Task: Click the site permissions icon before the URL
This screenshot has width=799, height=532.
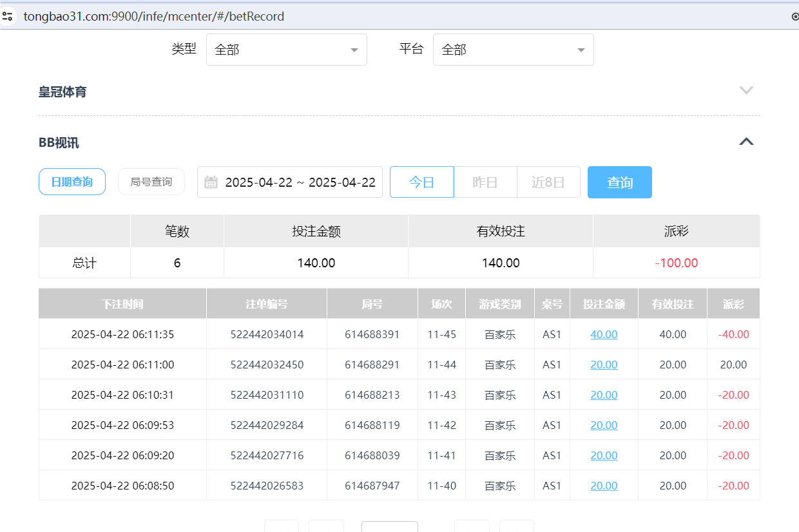Action: 8,16
